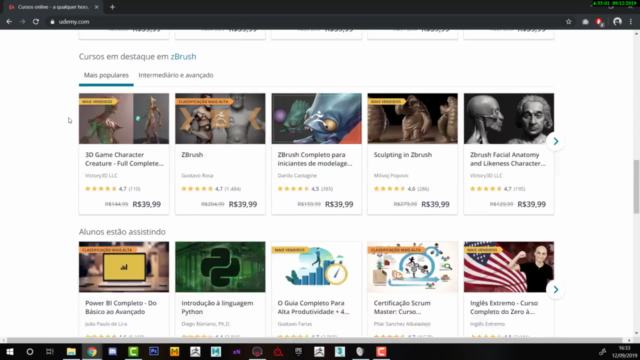Open ZBrush Completo para iniciantes course title
The width and height of the screenshot is (640, 360).
(315, 159)
